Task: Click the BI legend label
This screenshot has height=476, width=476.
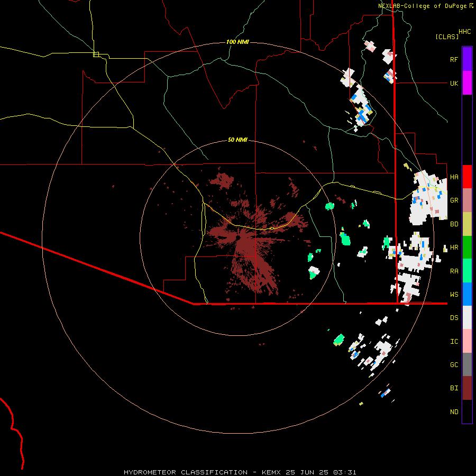Action: (454, 388)
